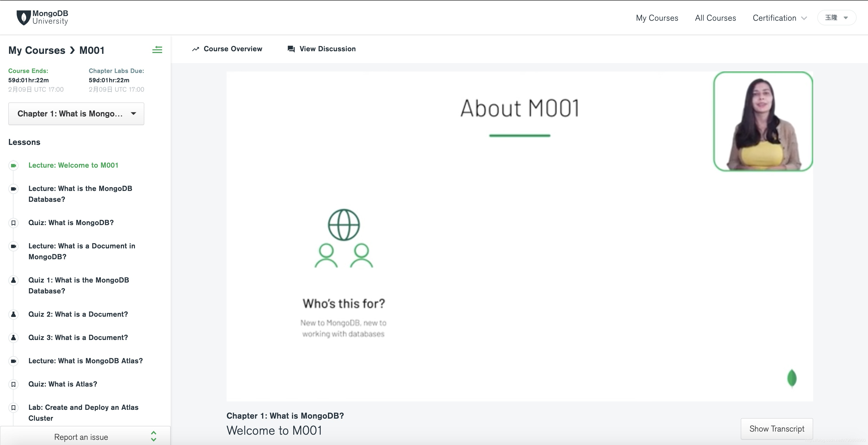Open Quiz 2: What is a Document?
Viewport: 868px width, 445px height.
[78, 314]
